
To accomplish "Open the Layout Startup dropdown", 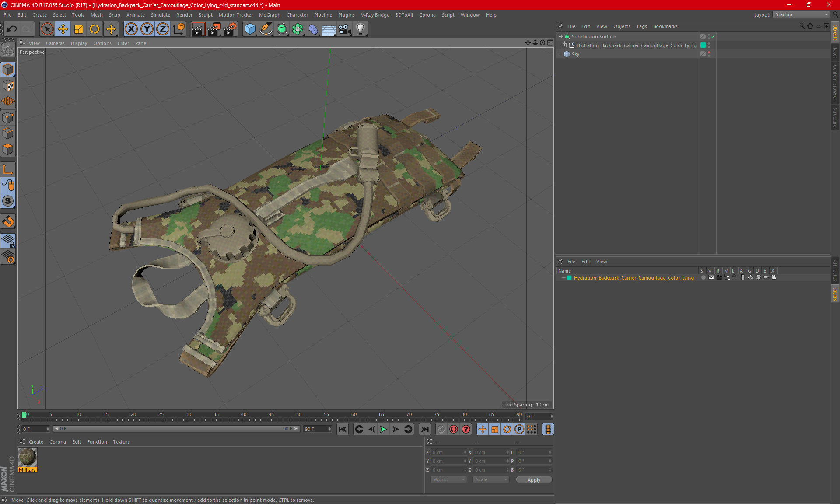I will 801,14.
